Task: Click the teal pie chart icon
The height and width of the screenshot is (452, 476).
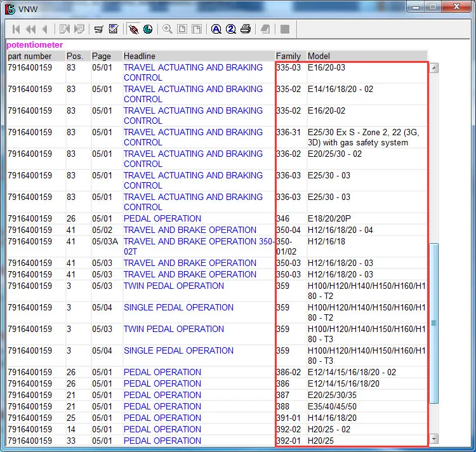Action: [148, 29]
